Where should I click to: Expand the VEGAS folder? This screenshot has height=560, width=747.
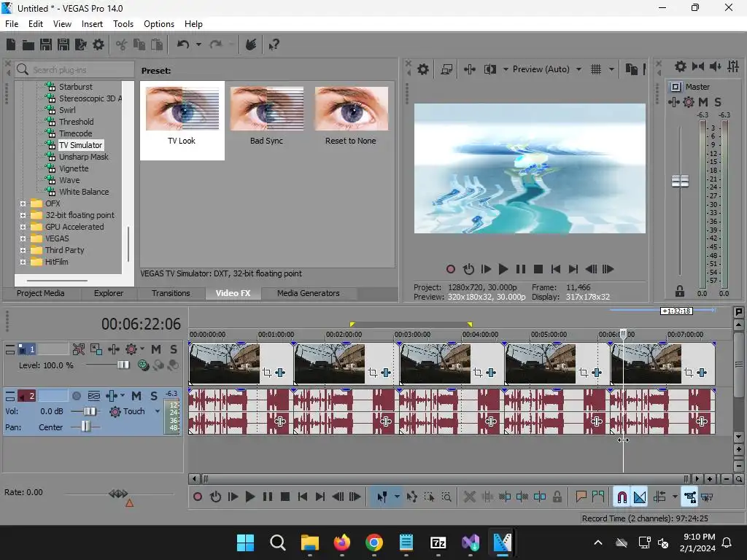(23, 238)
